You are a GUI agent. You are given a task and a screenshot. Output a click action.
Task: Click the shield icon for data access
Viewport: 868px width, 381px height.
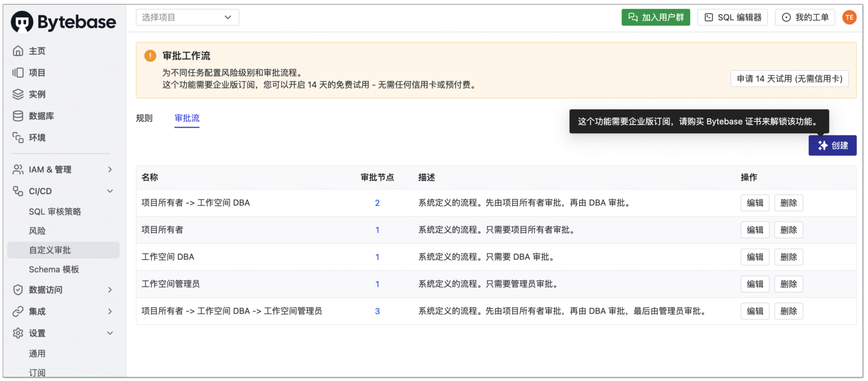click(x=18, y=290)
